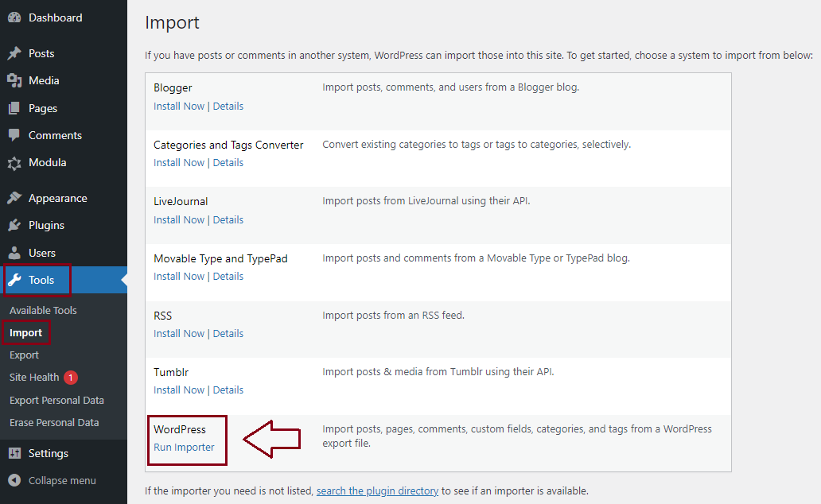Click the Dashboard gauge icon
This screenshot has height=504, width=821.
click(14, 17)
